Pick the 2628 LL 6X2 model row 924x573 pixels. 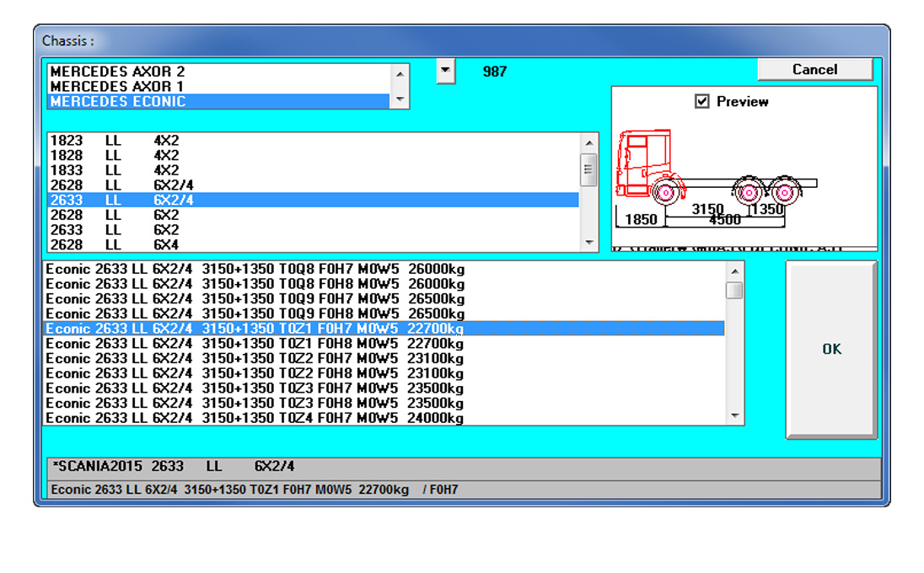click(313, 215)
